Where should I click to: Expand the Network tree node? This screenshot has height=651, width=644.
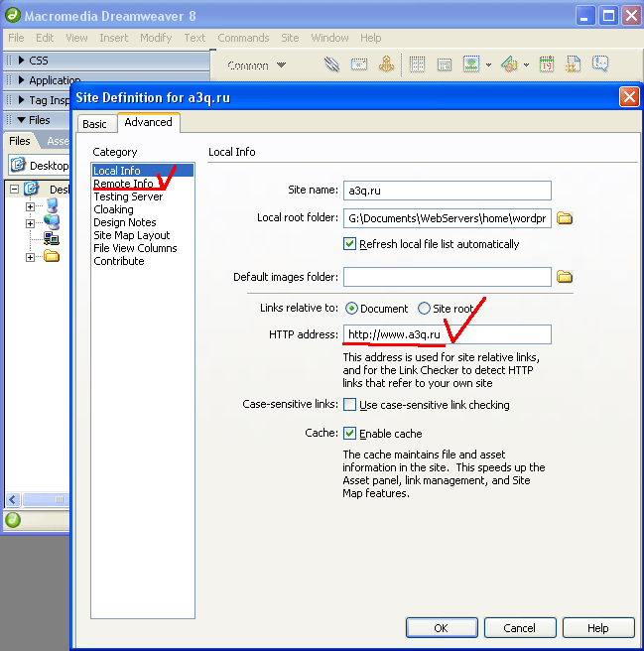click(30, 223)
